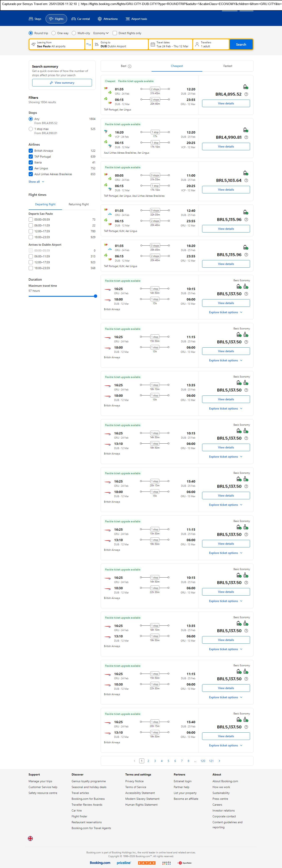Screen dimensions: 282x868
Task: Click the UK flag language icon in footer
Action: 30,838
